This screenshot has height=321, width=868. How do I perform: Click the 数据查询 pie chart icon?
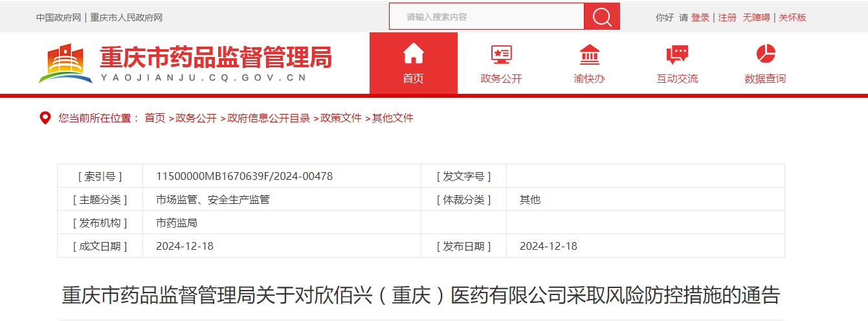pos(765,54)
